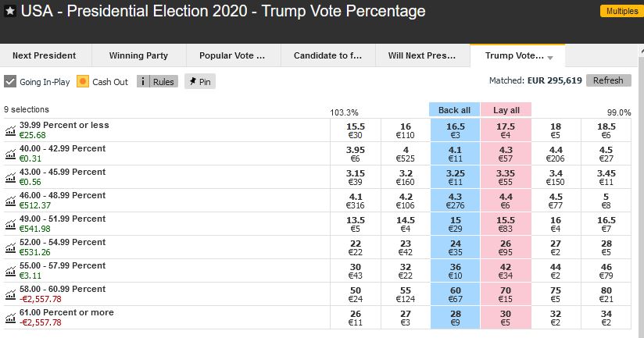Click the pink Lay all header
Screen dimensions: 644x338
pos(506,110)
